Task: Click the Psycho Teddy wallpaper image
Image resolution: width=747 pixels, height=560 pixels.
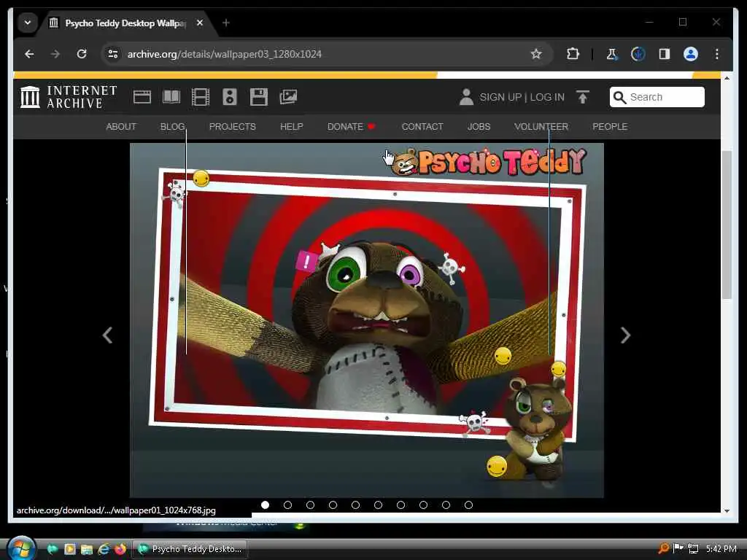Action: pos(366,320)
